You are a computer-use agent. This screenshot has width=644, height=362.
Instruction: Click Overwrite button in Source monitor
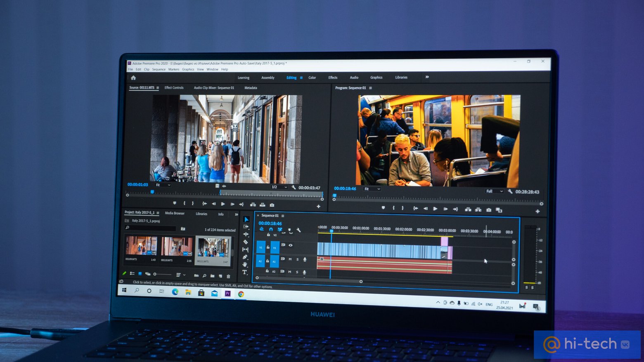(x=263, y=205)
